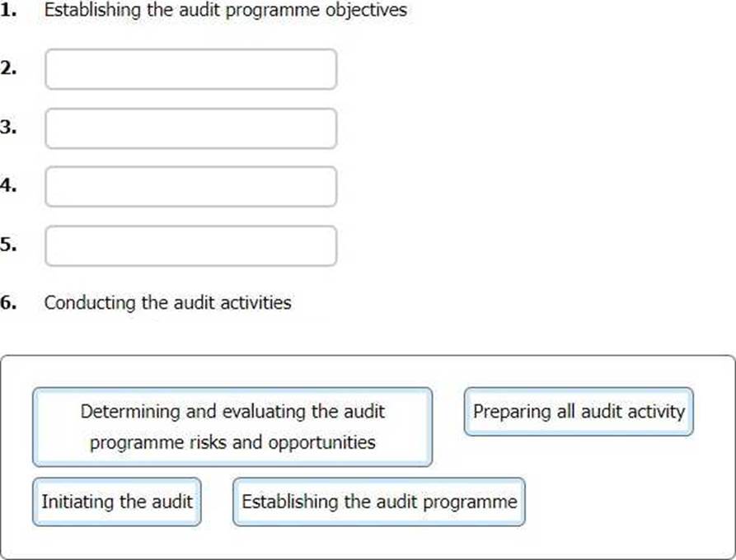
Task: Click the number label 5.
Action: [8, 245]
